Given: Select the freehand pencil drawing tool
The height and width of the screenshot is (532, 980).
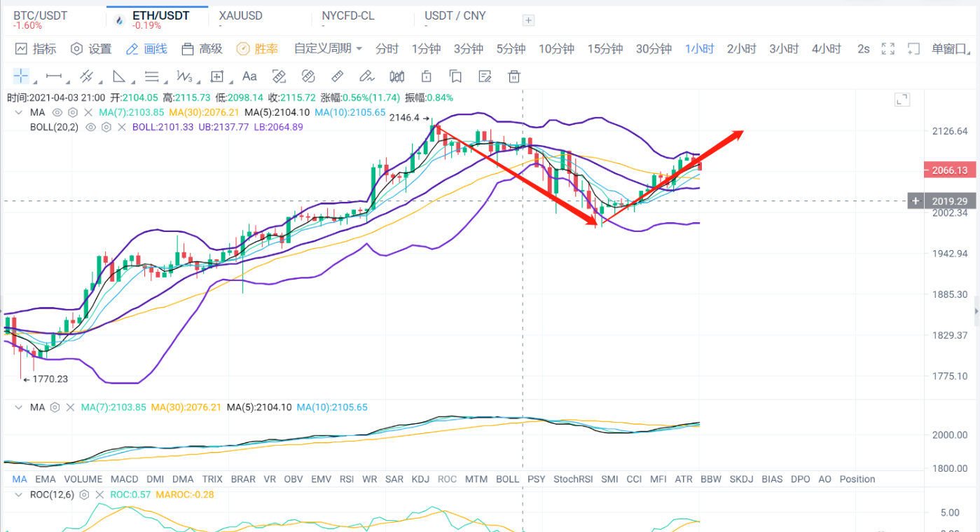Looking at the screenshot, I should (x=366, y=76).
